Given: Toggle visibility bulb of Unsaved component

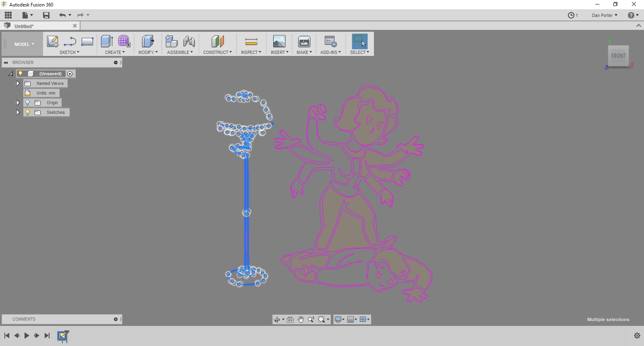Looking at the screenshot, I should click(x=20, y=74).
